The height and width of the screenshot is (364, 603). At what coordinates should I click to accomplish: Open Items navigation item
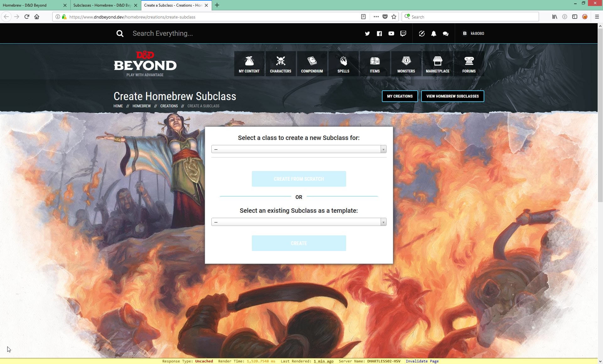(x=375, y=64)
